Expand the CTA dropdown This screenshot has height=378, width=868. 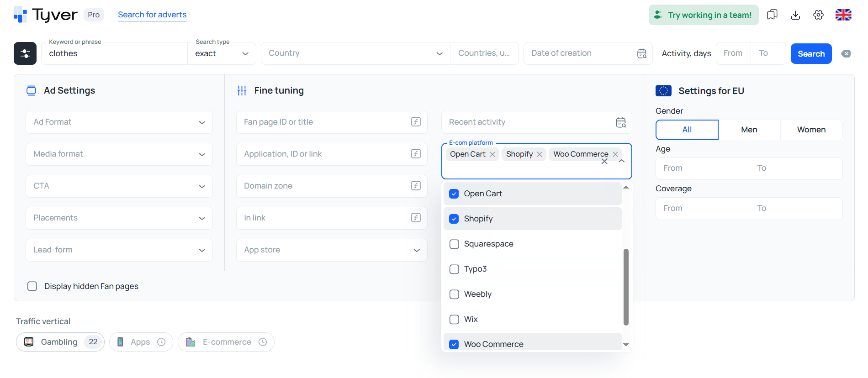[119, 186]
